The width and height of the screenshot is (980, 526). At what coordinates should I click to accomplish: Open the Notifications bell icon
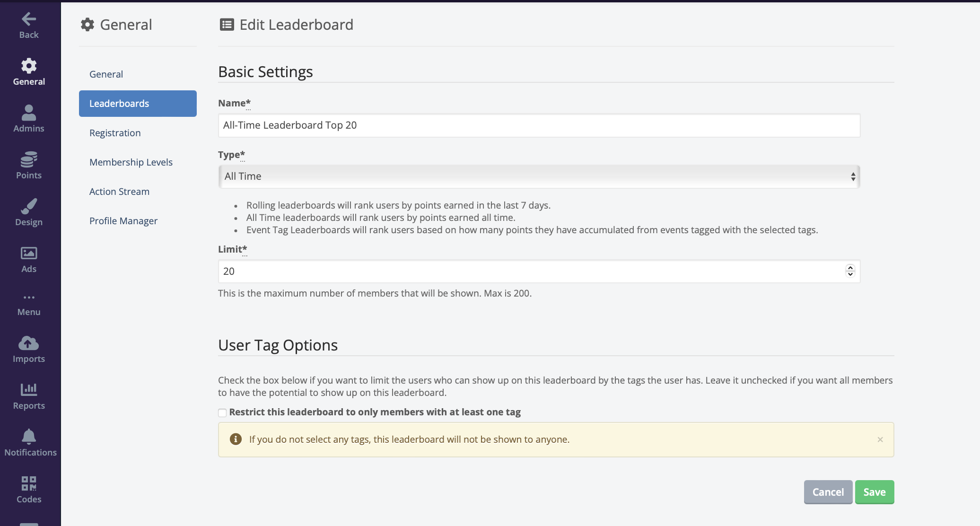tap(29, 436)
